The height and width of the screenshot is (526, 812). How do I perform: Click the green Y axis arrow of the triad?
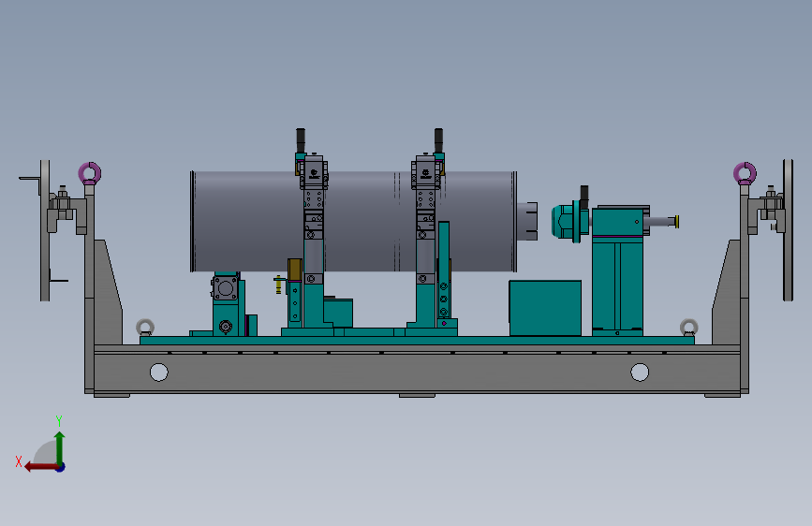tap(60, 447)
